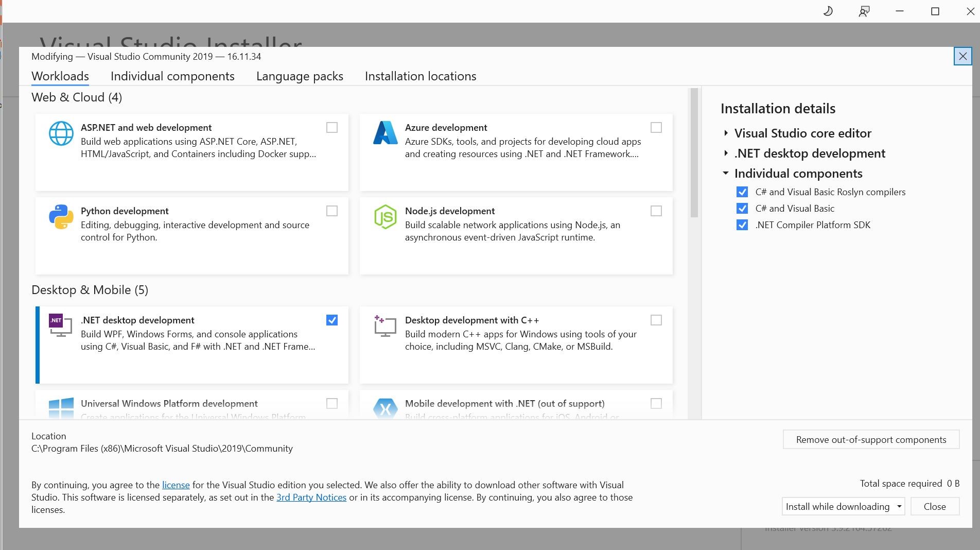Click the ASP.NET globe icon
This screenshot has height=550, width=980.
click(x=61, y=133)
